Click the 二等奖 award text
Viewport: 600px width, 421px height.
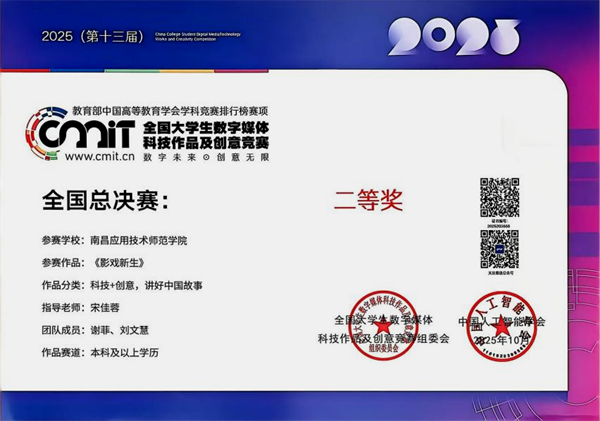coord(367,200)
